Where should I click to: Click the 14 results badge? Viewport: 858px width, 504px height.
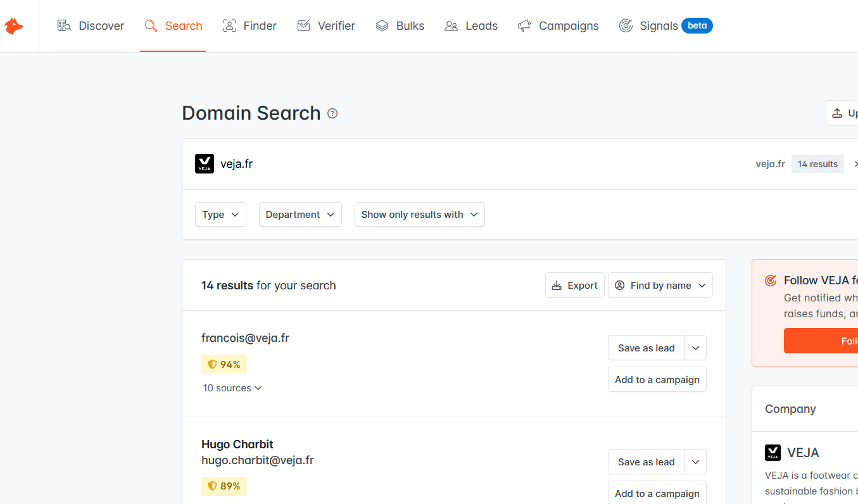(x=817, y=164)
